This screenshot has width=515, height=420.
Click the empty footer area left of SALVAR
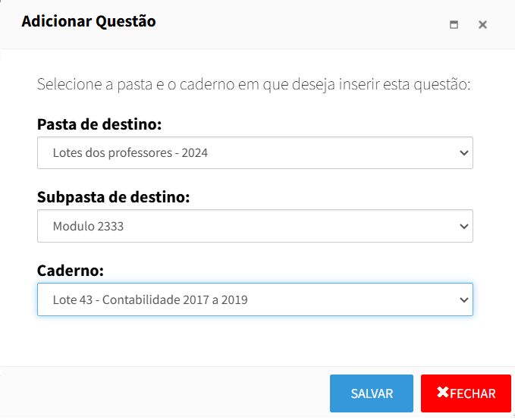coord(167,393)
